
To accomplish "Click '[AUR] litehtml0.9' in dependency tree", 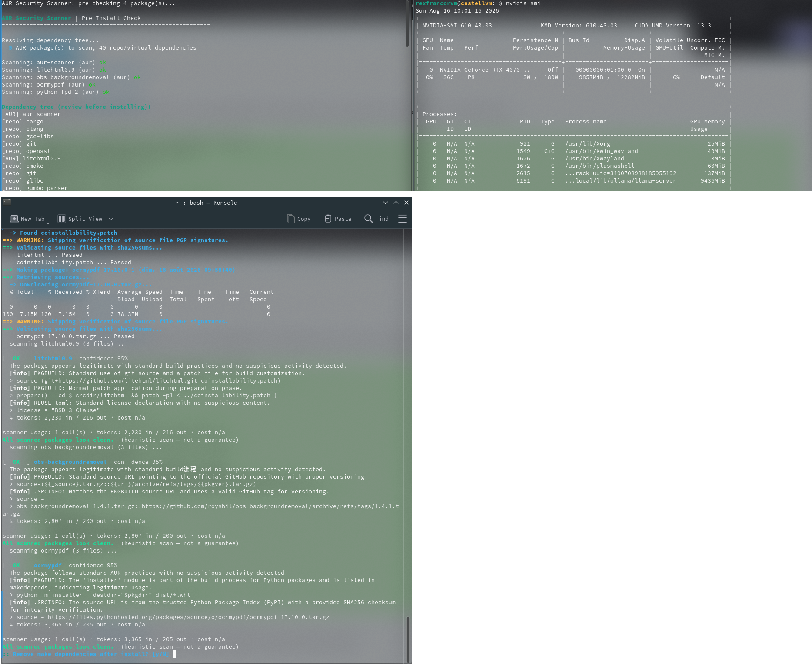I will pos(31,158).
